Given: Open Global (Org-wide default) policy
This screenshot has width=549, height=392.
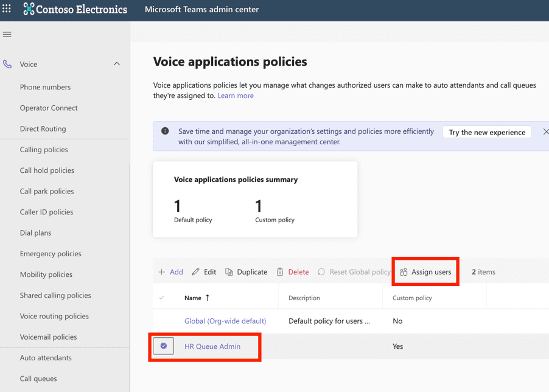Looking at the screenshot, I should 225,321.
